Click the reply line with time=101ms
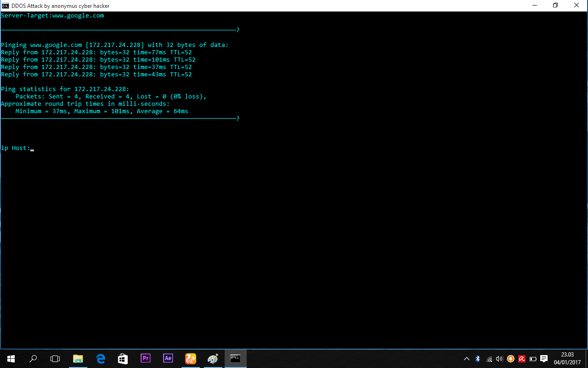The height and width of the screenshot is (368, 588). tap(98, 60)
